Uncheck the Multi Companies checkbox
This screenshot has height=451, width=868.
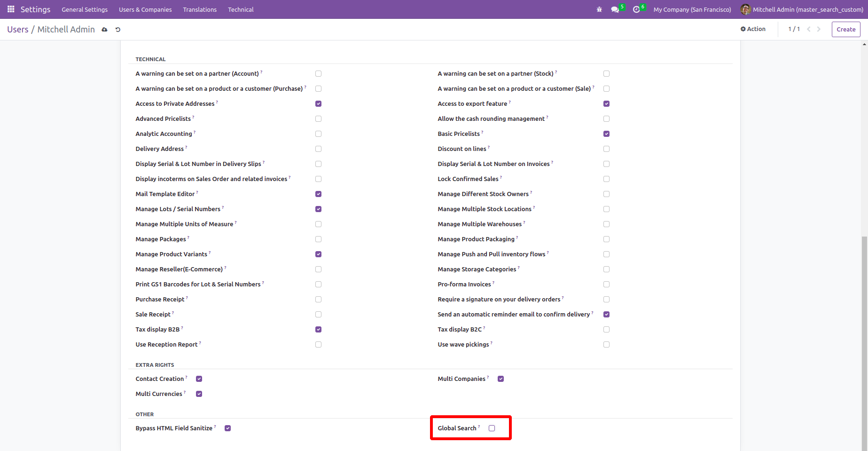(x=500, y=379)
